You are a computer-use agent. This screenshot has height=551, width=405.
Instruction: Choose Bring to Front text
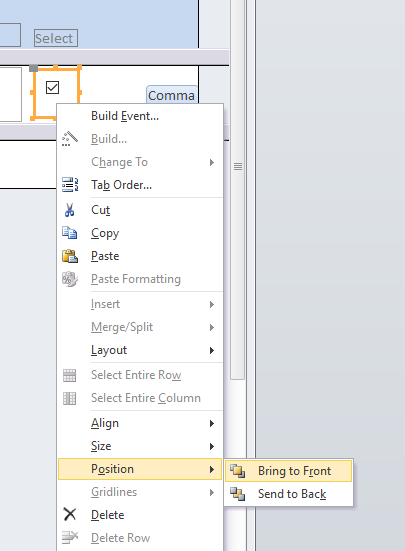point(294,471)
